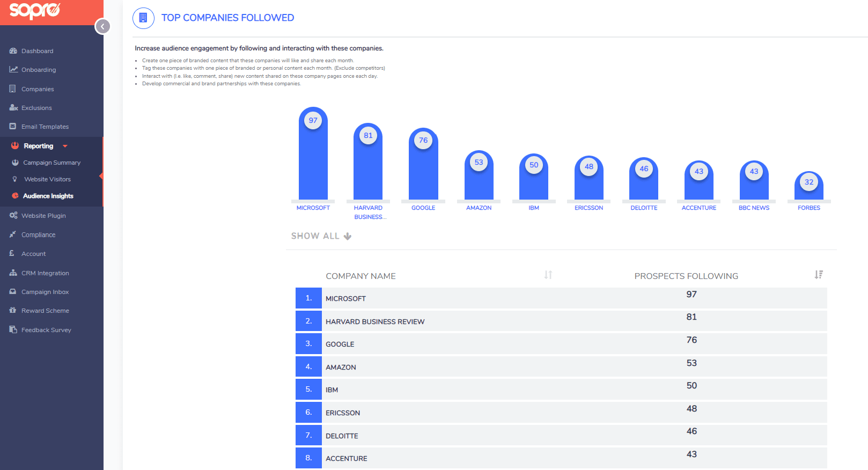Click the Top Companies Followed building icon
Viewport: 868px width, 470px height.
[x=143, y=18]
